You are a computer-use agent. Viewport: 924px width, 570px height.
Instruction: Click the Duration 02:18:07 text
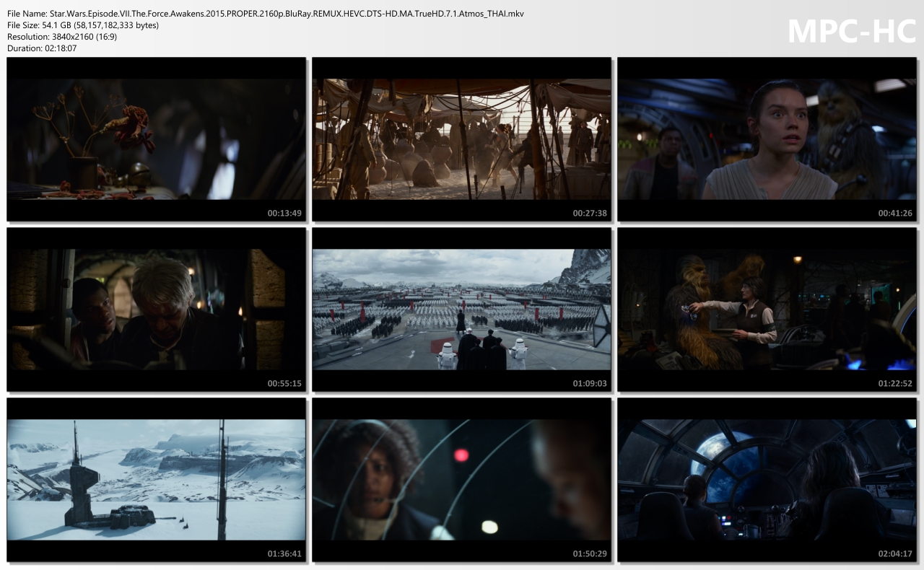click(x=42, y=48)
